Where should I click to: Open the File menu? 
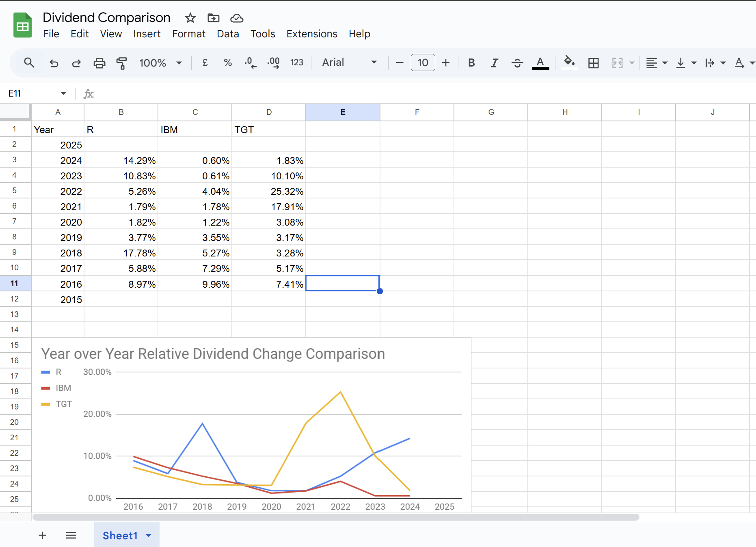click(x=51, y=34)
